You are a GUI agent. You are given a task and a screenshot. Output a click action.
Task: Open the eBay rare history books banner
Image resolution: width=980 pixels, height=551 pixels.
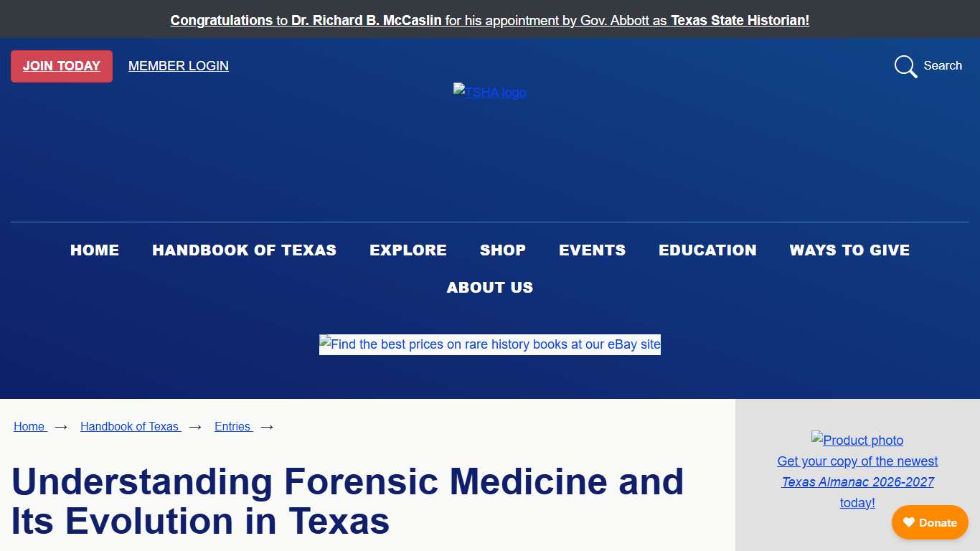pyautogui.click(x=490, y=344)
